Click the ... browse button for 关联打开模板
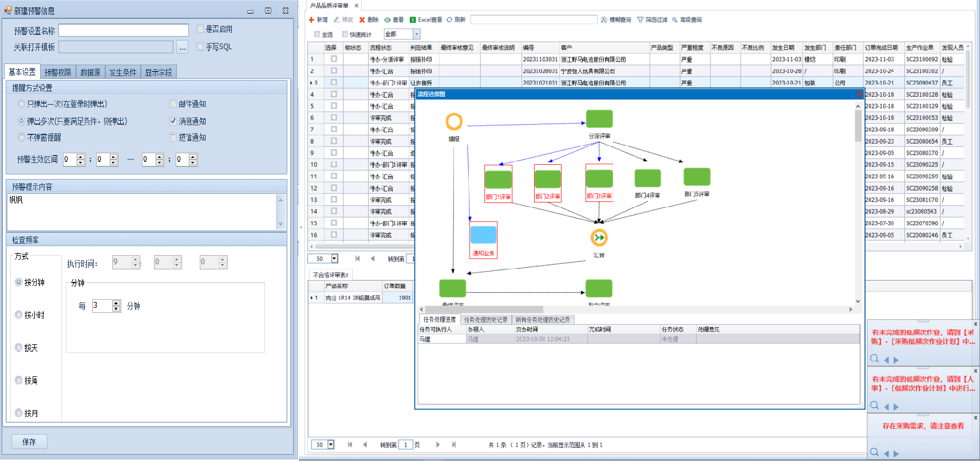This screenshot has width=980, height=461. (x=182, y=47)
